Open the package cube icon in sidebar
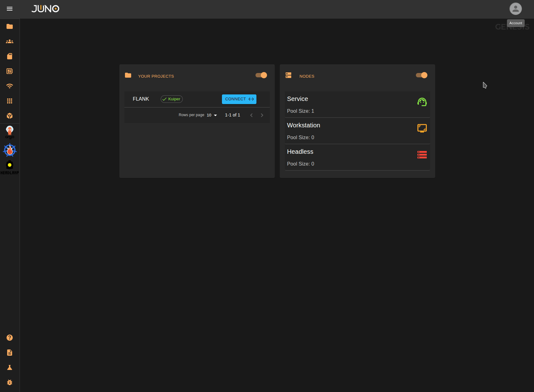This screenshot has height=392, width=534. [x=10, y=116]
